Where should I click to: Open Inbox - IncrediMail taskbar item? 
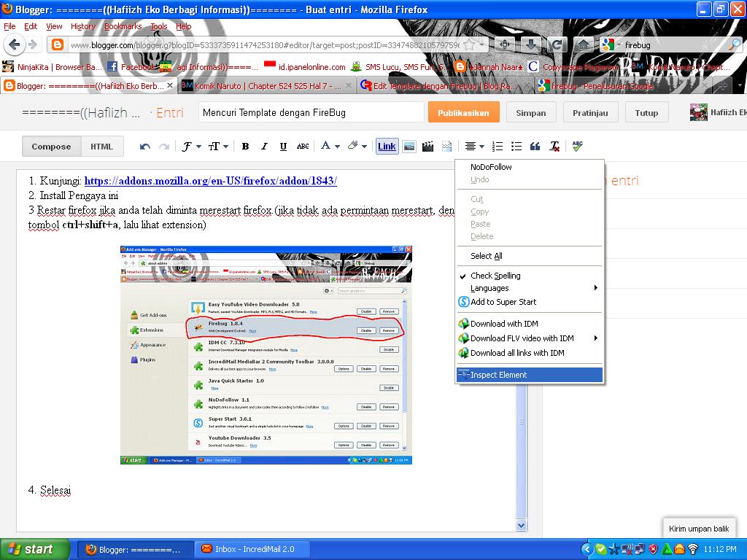tap(252, 549)
